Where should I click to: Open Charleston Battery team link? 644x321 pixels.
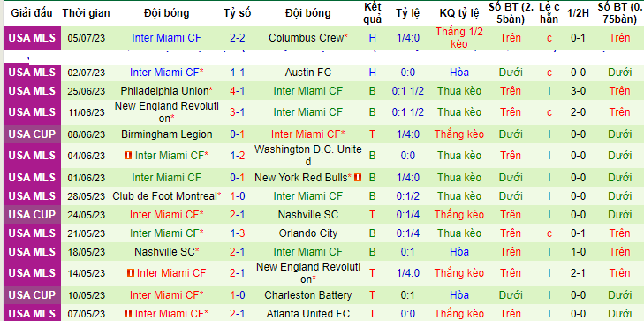pos(308,295)
